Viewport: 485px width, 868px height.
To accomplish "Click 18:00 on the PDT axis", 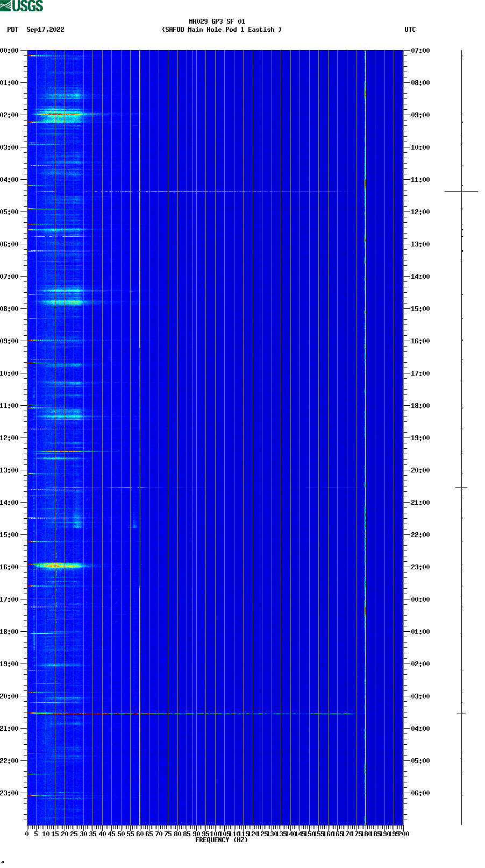I will pyautogui.click(x=10, y=632).
